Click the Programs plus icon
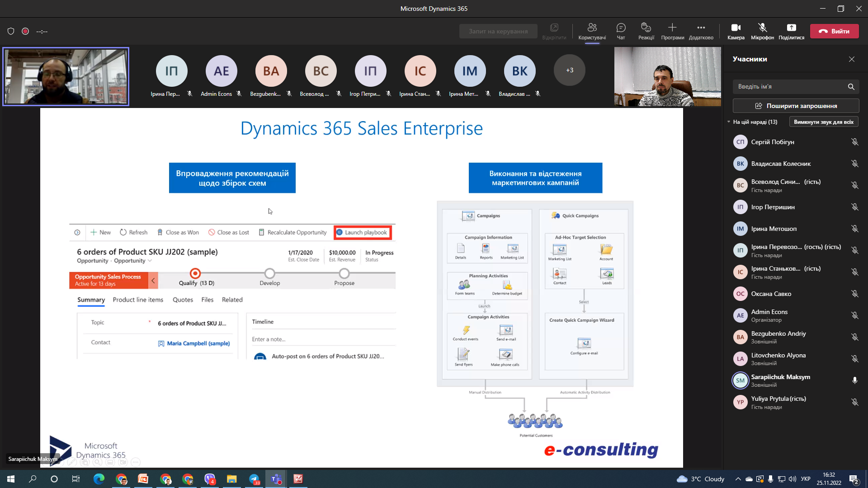This screenshot has width=868, height=488. coord(672,28)
